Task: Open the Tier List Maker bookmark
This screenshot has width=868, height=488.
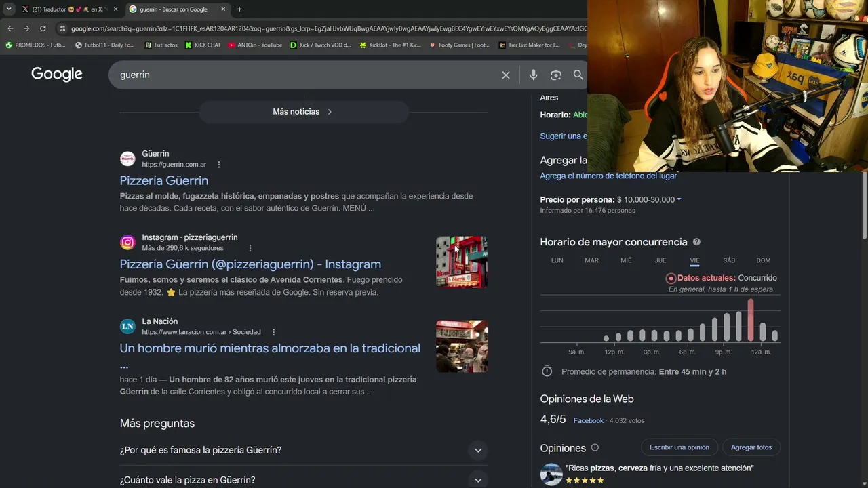Action: click(x=529, y=45)
